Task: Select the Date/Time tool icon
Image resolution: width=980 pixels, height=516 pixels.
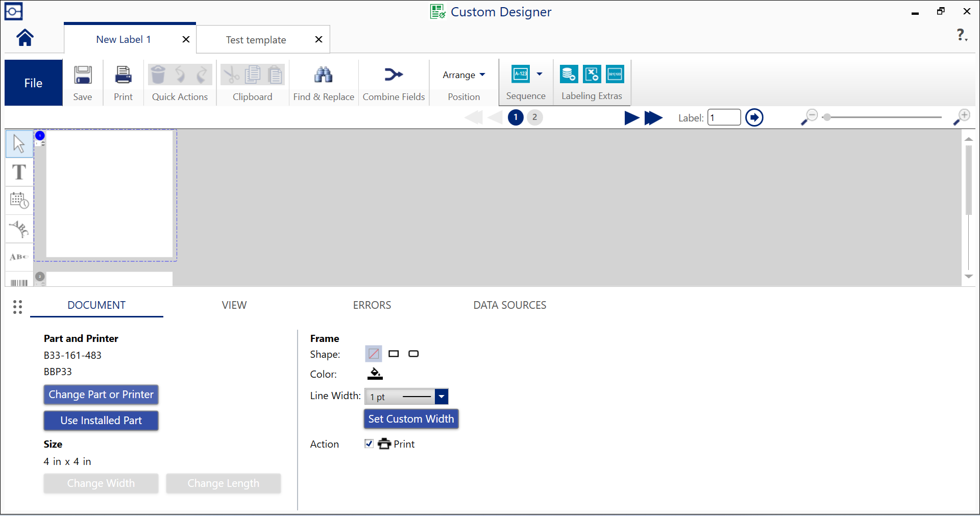Action: pos(19,200)
